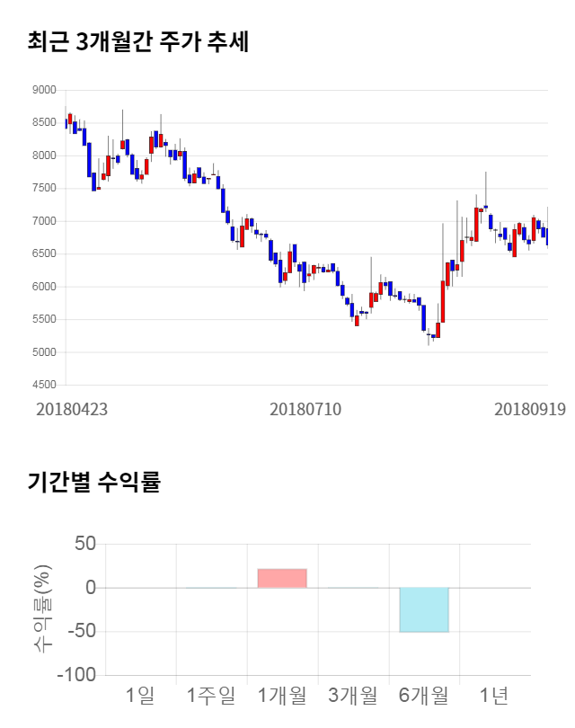575x728 pixels.
Task: Select the 1주일 period label
Action: pyautogui.click(x=211, y=695)
